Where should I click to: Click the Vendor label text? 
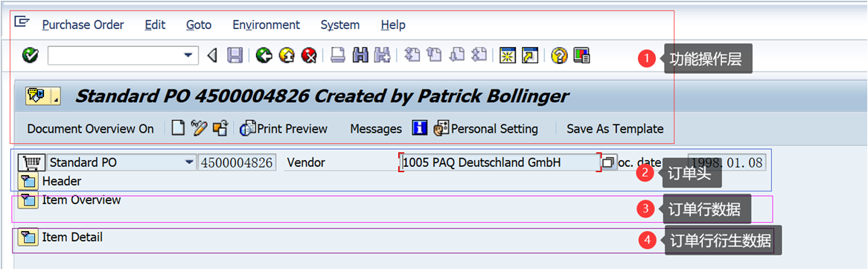(305, 162)
